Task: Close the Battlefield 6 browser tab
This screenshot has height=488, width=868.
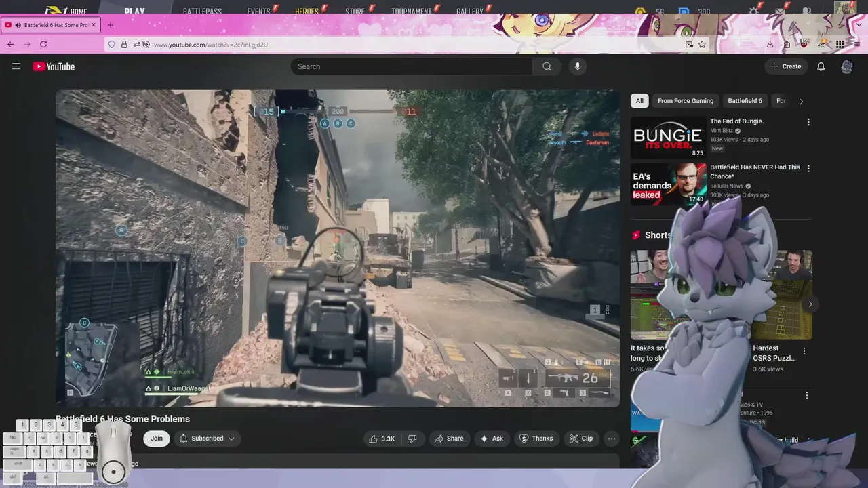Action: [x=94, y=25]
